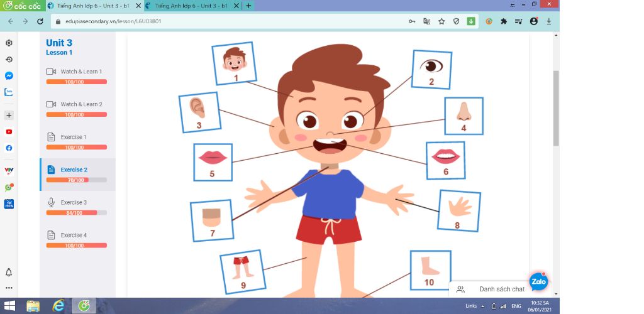Close the first browser tab
Viewport: 644px width, 314px height.
click(138, 6)
